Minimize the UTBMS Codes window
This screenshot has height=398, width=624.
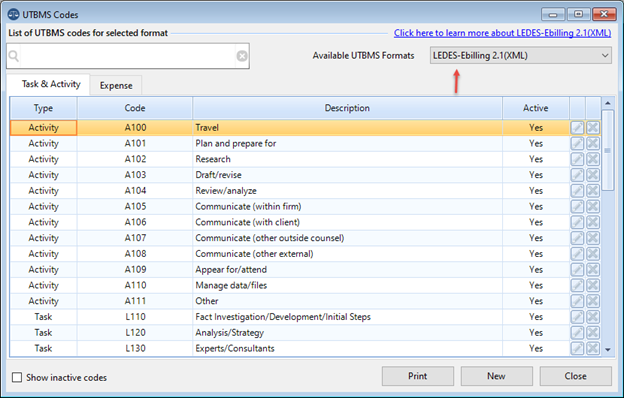coord(553,14)
